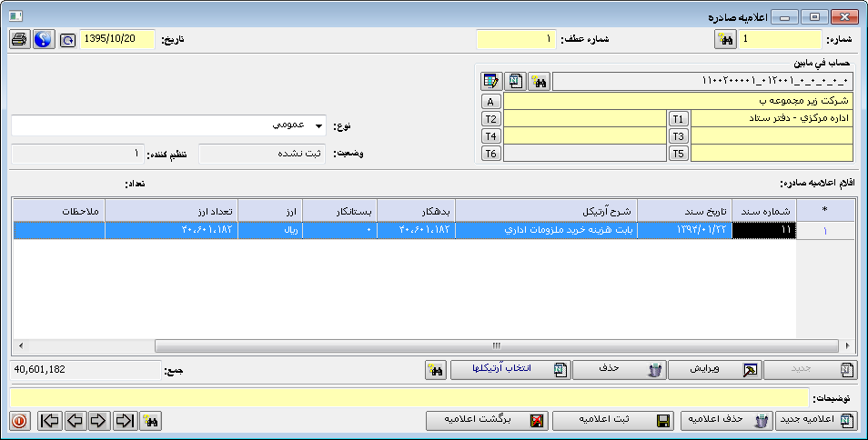Click the ثبت اعلامیه save button
The height and width of the screenshot is (440, 868).
tap(614, 421)
